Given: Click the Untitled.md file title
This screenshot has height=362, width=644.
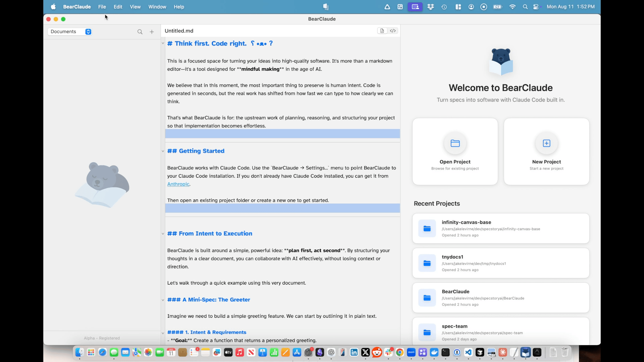Looking at the screenshot, I should click(179, 31).
